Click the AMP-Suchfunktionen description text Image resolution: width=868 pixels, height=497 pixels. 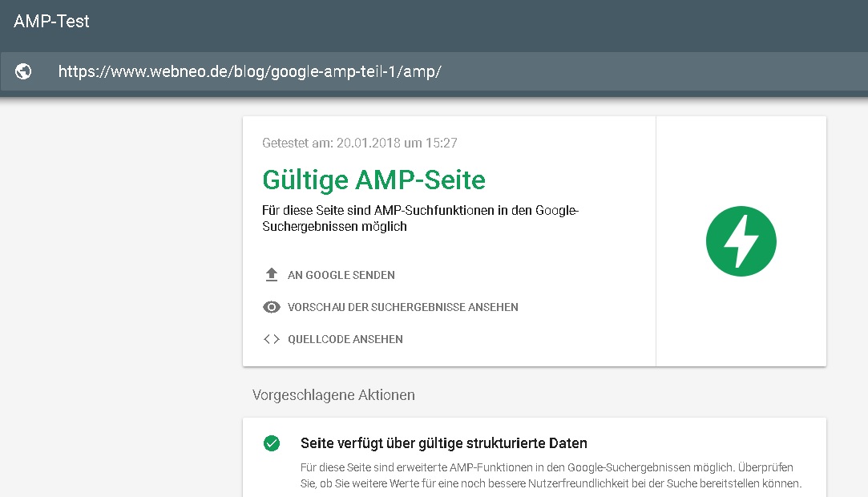(x=420, y=219)
